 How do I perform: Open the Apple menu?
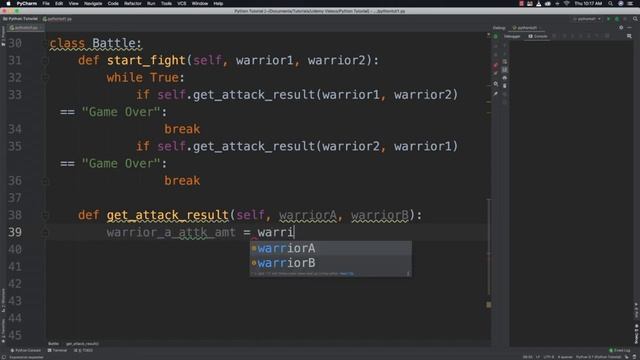(x=8, y=3)
